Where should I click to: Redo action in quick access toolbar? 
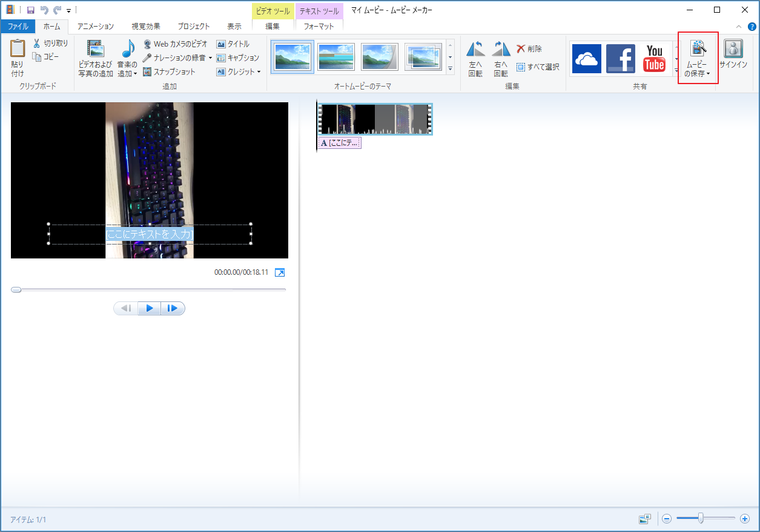(58, 10)
